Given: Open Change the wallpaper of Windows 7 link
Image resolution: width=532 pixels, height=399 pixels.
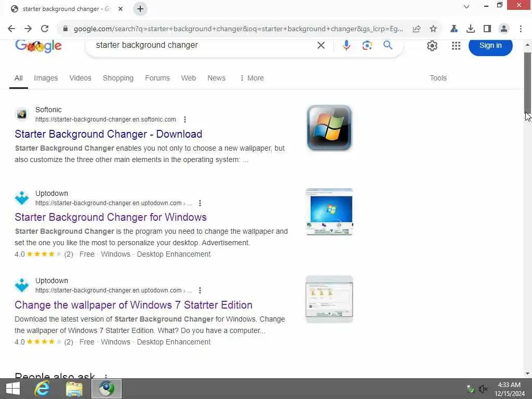Looking at the screenshot, I should (134, 305).
